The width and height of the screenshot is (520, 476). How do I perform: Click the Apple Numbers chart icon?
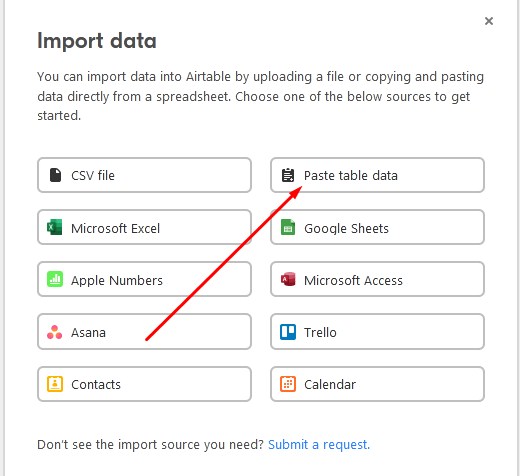pyautogui.click(x=55, y=279)
